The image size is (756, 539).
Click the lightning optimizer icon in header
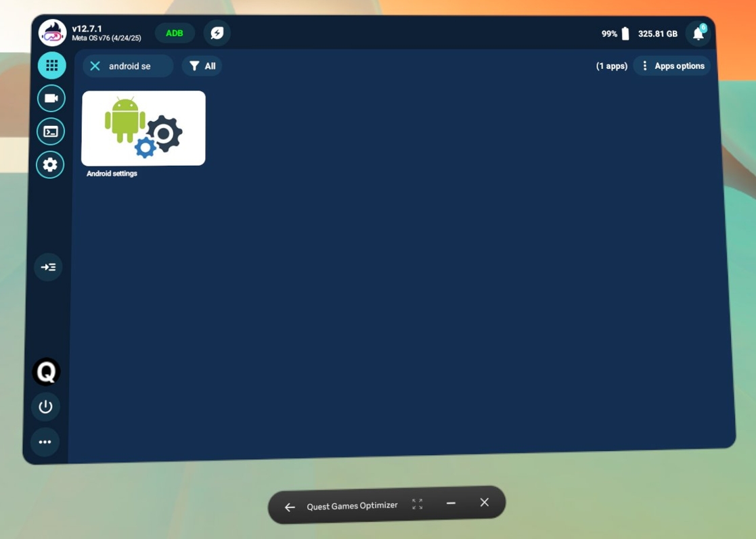pos(217,33)
